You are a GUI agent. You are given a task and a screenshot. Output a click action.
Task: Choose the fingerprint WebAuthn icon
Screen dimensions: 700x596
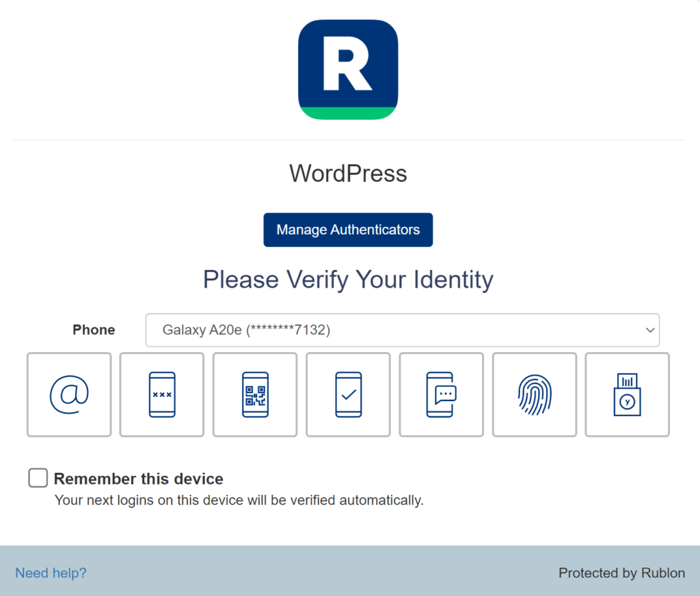(x=534, y=394)
